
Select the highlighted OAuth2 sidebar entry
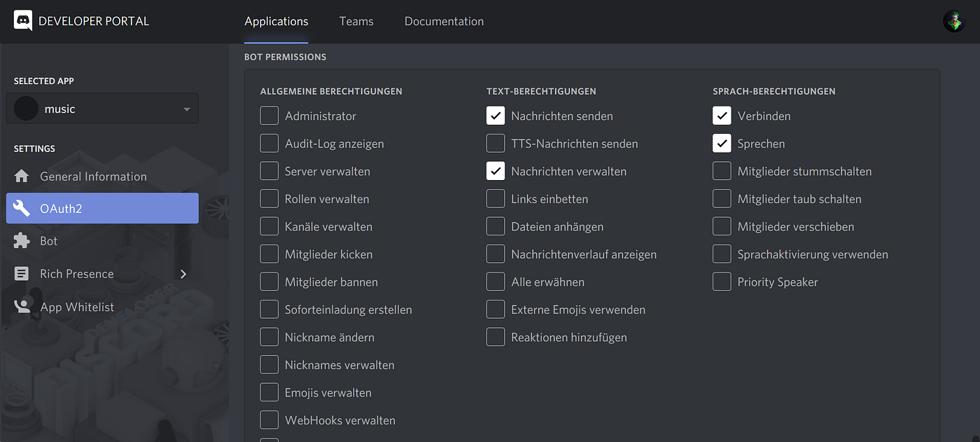click(59, 208)
